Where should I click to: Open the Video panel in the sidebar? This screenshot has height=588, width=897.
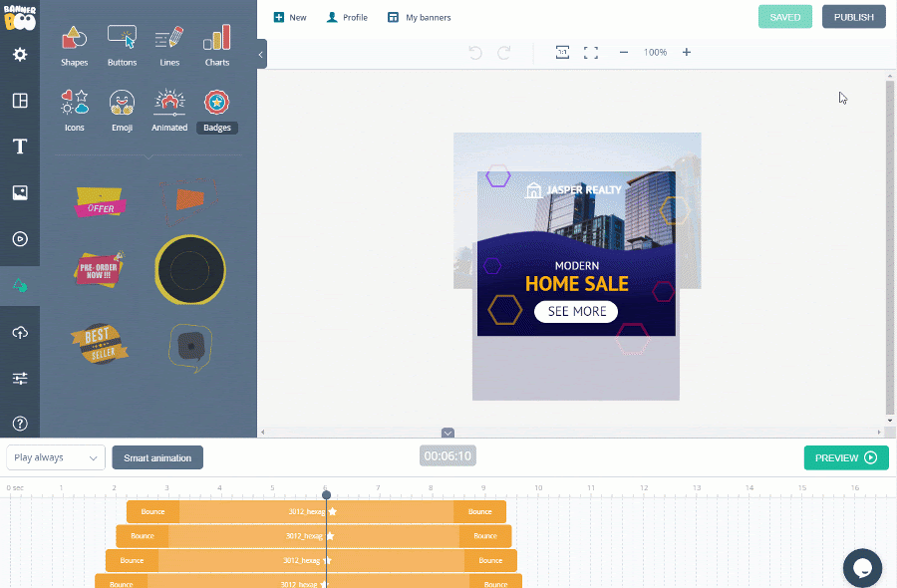[20, 239]
